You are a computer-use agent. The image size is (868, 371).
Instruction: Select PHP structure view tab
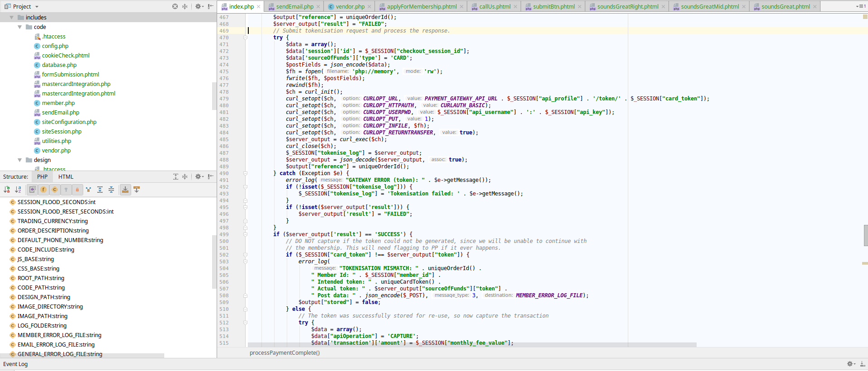[x=43, y=177]
